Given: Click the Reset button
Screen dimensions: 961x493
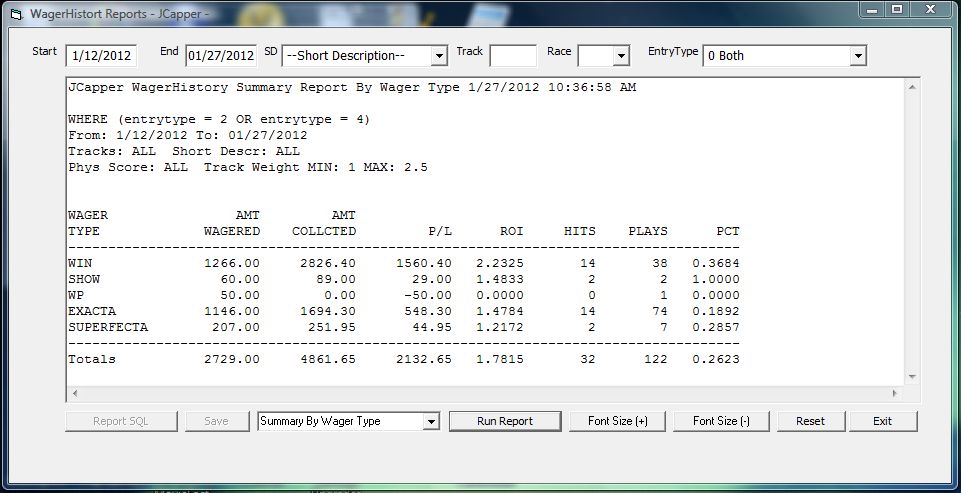Looking at the screenshot, I should (811, 421).
